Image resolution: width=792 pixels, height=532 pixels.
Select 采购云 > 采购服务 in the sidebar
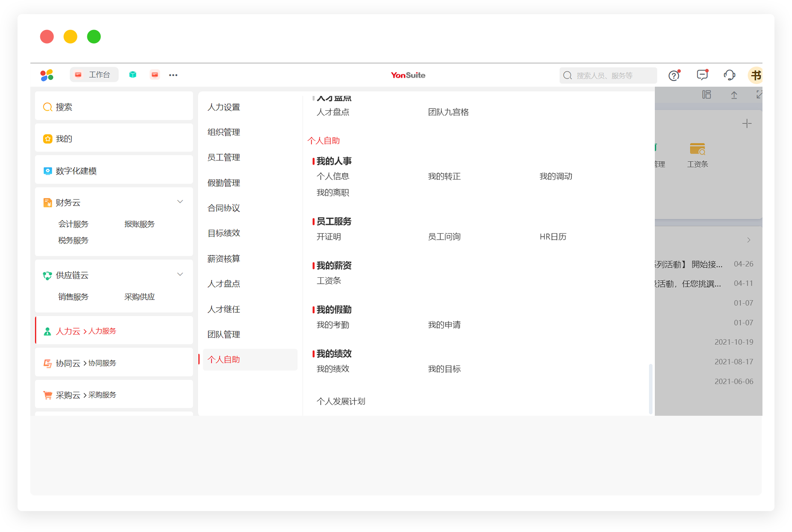114,395
